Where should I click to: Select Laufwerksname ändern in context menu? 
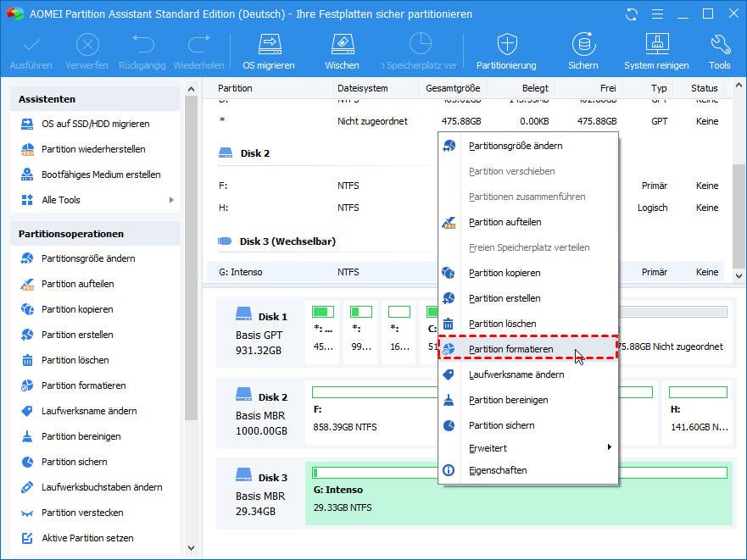click(528, 374)
